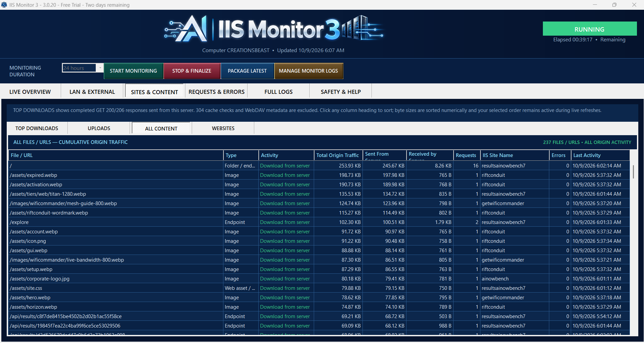This screenshot has width=644, height=343.
Task: Sort by the Errors column header
Action: [560, 155]
